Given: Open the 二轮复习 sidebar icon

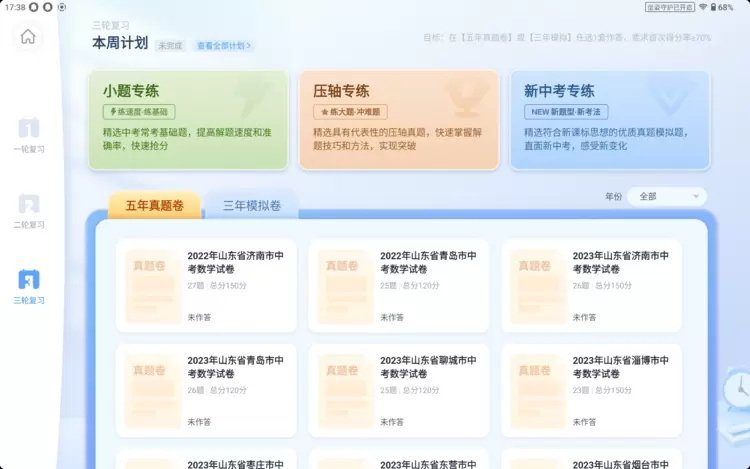Looking at the screenshot, I should pyautogui.click(x=28, y=204).
